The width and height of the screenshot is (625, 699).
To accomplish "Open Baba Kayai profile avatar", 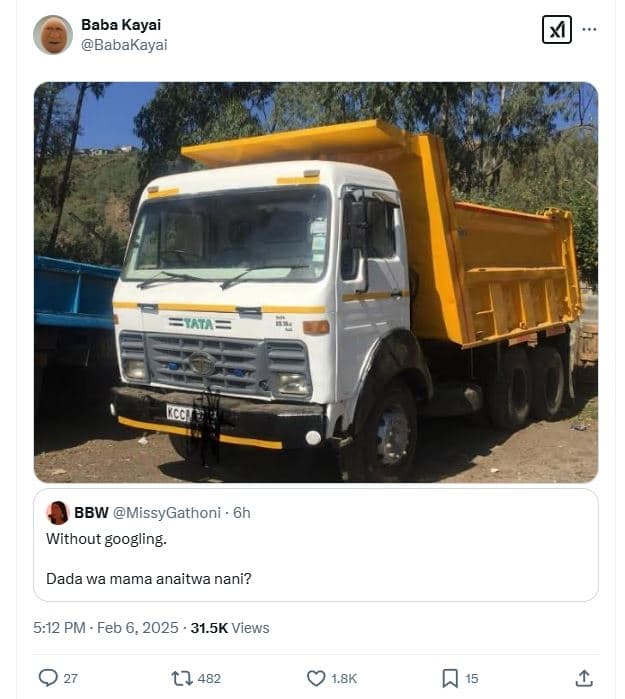I will pos(53,35).
